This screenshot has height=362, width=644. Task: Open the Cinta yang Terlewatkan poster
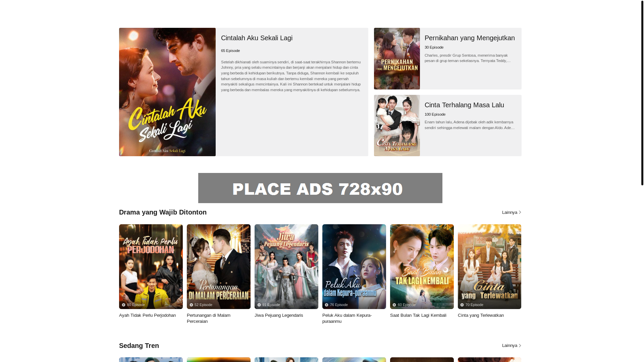489,266
